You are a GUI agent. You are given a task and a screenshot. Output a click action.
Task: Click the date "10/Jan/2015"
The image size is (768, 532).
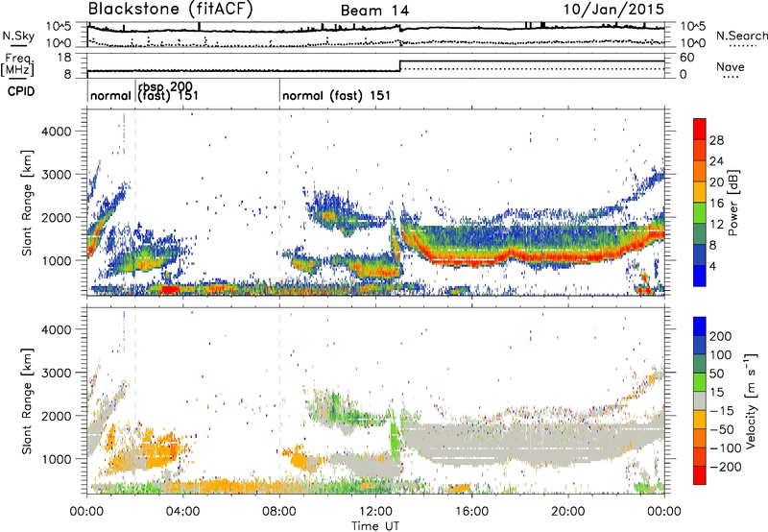[613, 10]
